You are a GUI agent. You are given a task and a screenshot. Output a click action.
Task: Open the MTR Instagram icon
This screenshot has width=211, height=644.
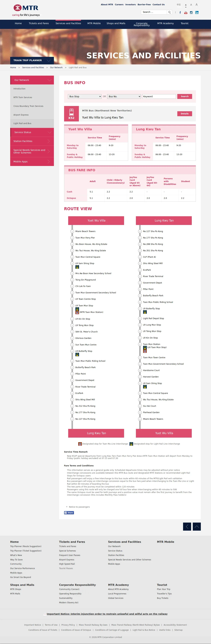[x=191, y=12]
